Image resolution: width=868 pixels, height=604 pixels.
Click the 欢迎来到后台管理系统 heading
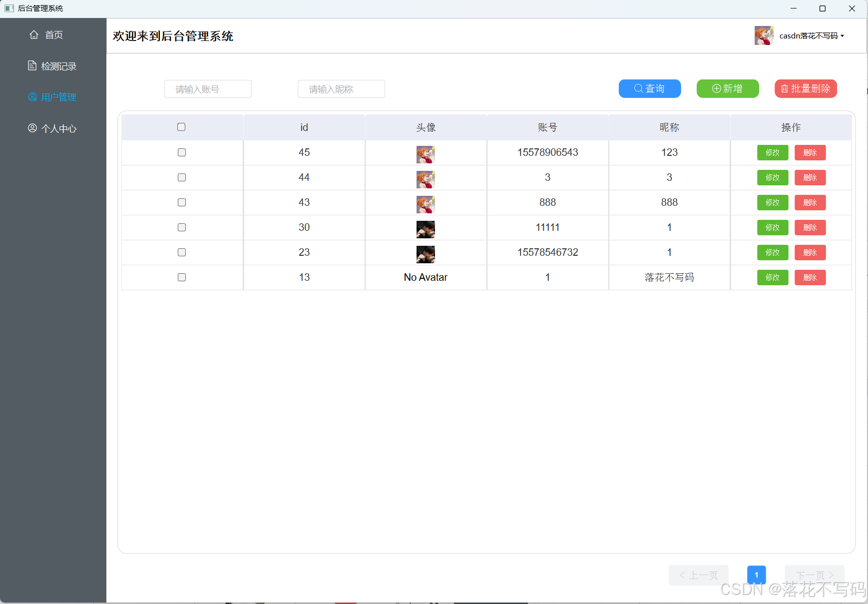pos(173,36)
